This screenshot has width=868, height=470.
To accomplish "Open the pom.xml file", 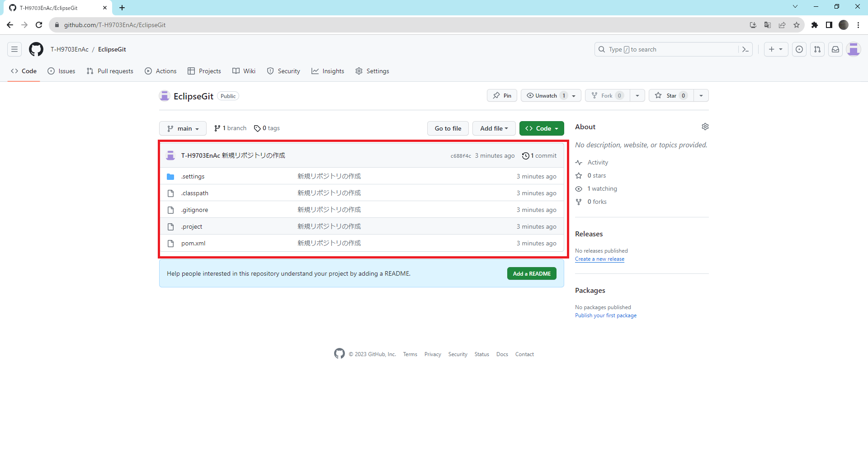I will (x=193, y=243).
